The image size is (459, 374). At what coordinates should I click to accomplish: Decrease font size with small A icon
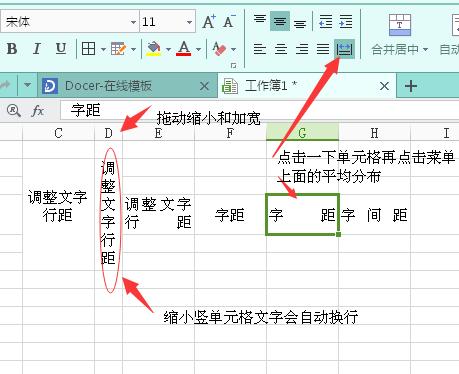click(229, 22)
